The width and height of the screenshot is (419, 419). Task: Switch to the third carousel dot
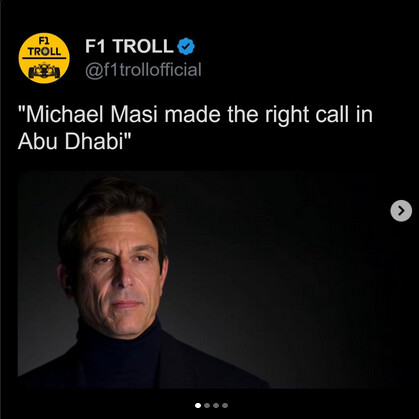click(216, 405)
